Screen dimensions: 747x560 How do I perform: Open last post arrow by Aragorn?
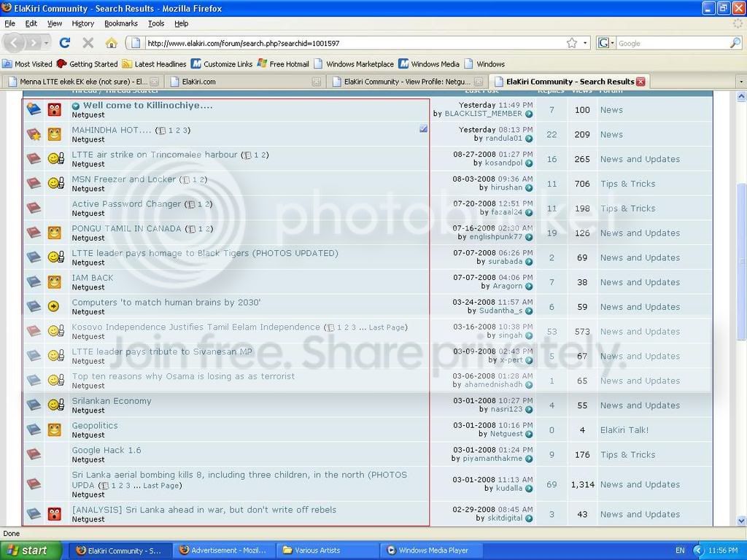tap(529, 287)
